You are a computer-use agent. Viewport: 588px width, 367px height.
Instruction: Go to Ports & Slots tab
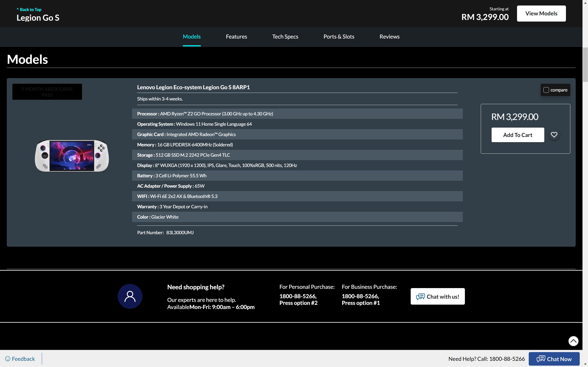[x=339, y=37]
